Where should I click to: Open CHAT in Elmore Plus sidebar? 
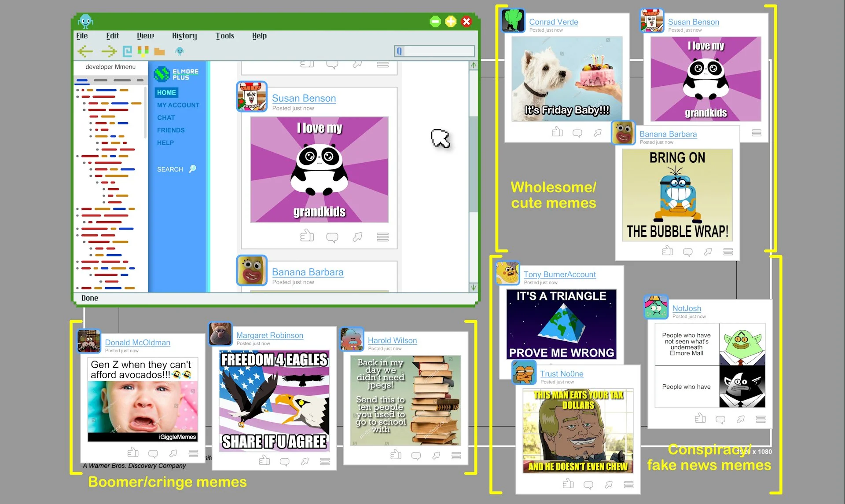pyautogui.click(x=166, y=117)
